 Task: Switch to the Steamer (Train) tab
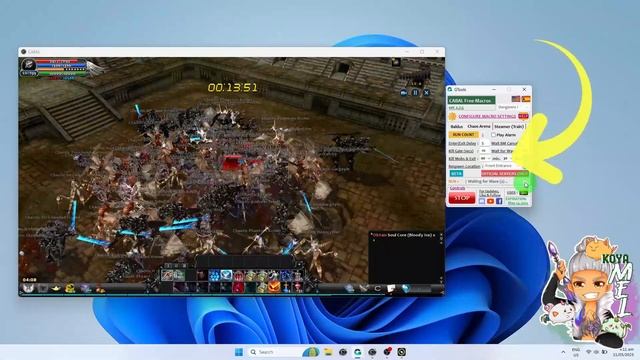509,127
